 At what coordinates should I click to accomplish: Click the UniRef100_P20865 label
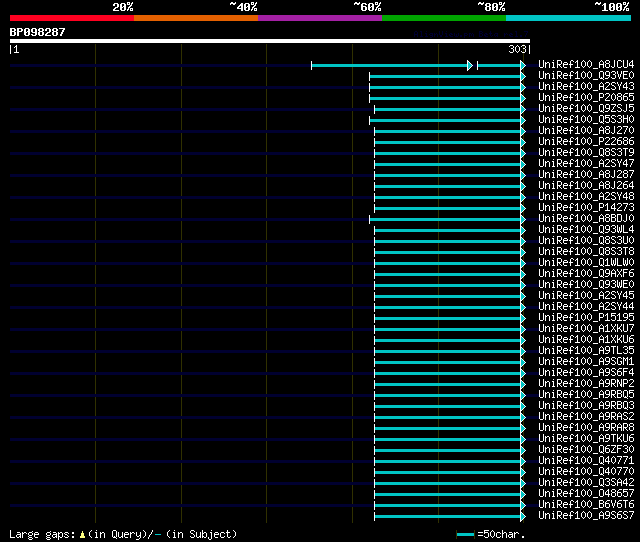(586, 98)
